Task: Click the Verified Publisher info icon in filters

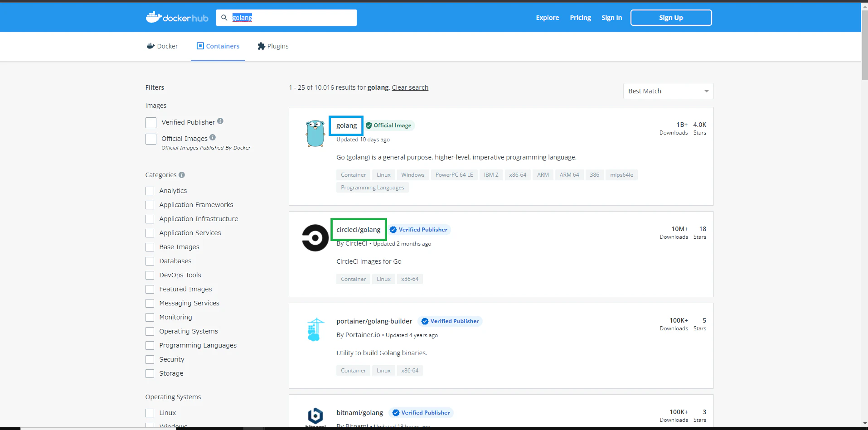Action: coord(220,121)
